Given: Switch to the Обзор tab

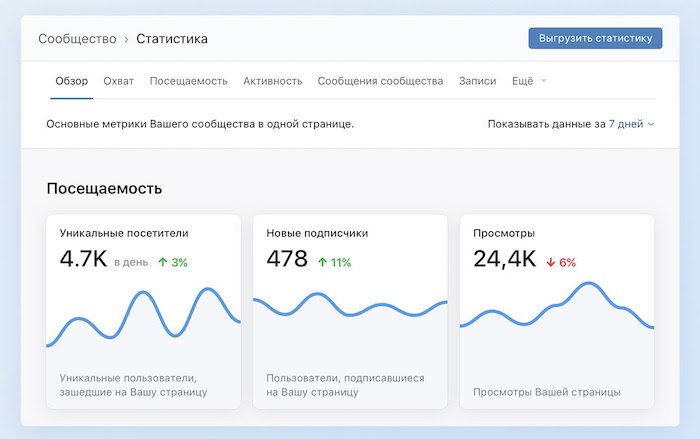Looking at the screenshot, I should click(71, 81).
